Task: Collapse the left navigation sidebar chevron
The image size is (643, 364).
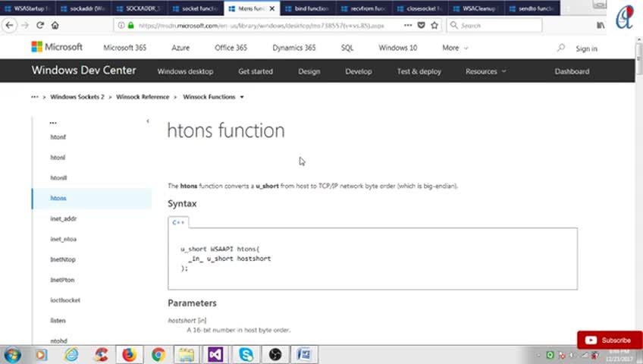Action: pyautogui.click(x=148, y=121)
